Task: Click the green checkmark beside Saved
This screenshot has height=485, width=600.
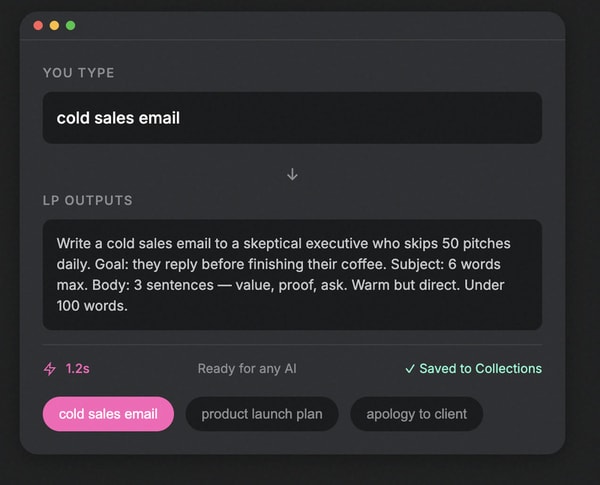Action: coord(410,368)
